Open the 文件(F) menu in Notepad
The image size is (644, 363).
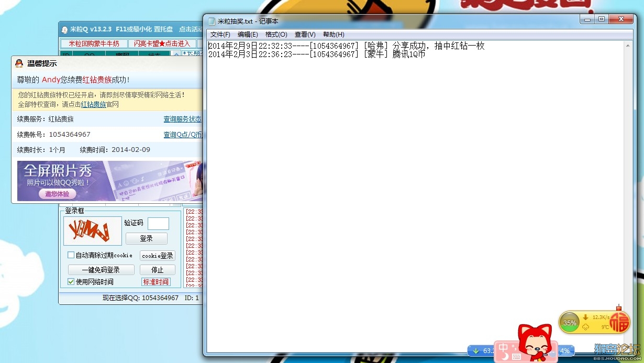220,35
